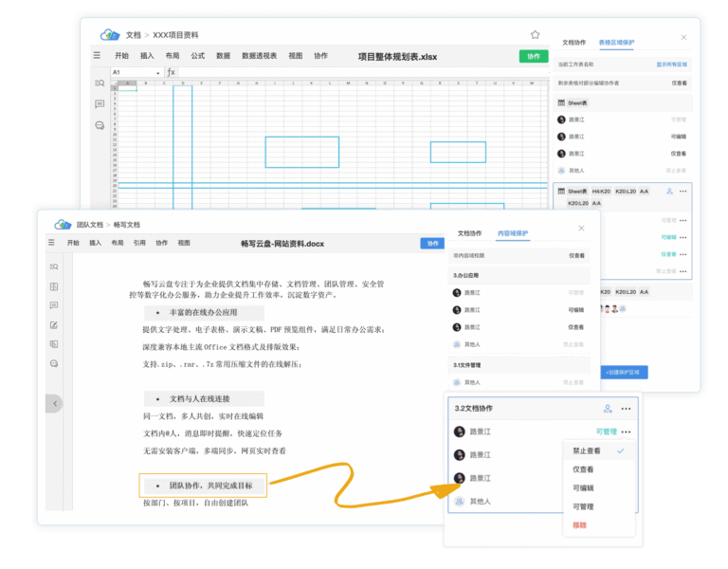Open more options beside green 仅查看 in the spreadsheet panel
Viewport: 728px width, 569px height.
pyautogui.click(x=682, y=254)
